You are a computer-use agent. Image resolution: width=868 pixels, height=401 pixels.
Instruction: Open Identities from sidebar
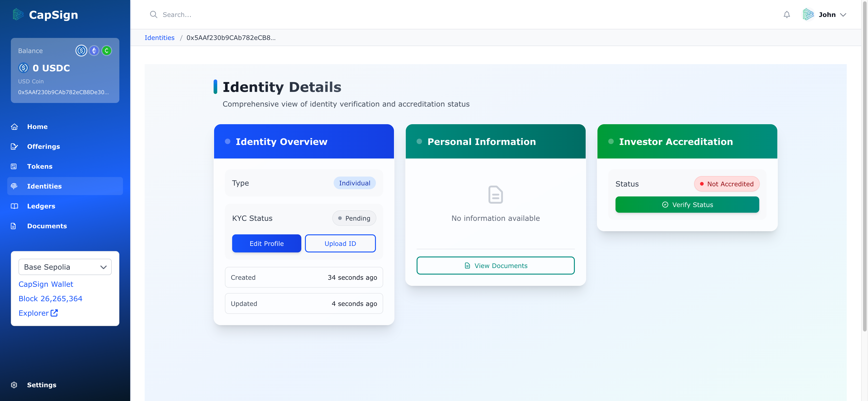coord(65,186)
